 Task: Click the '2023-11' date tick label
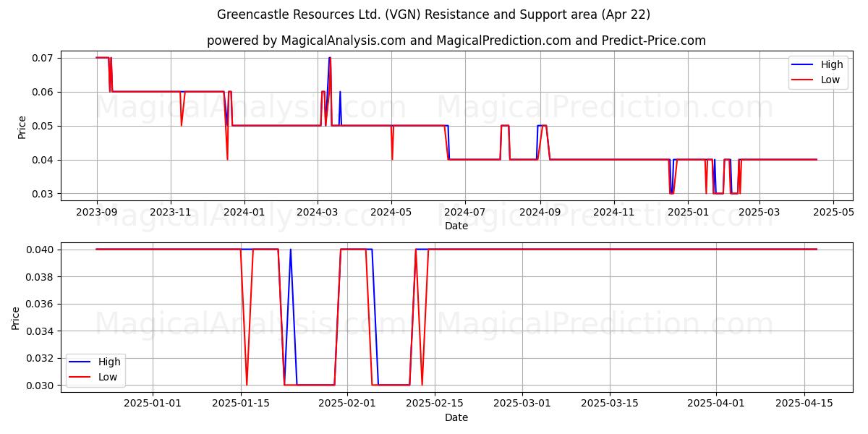click(171, 212)
